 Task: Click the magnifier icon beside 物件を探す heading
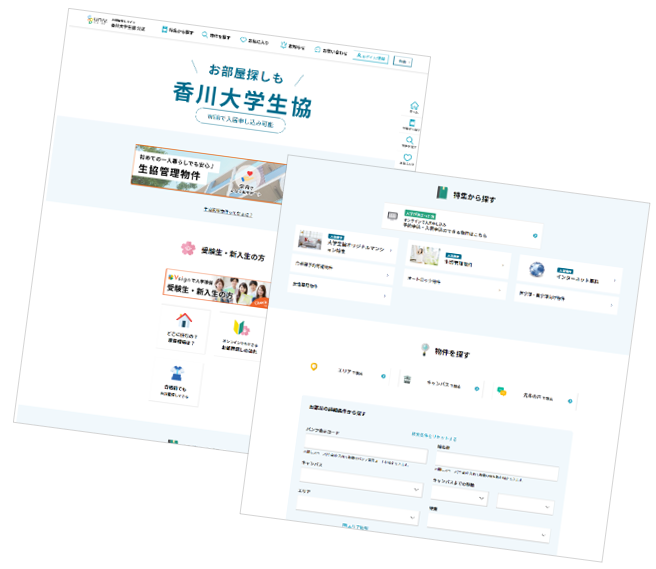pyautogui.click(x=425, y=349)
